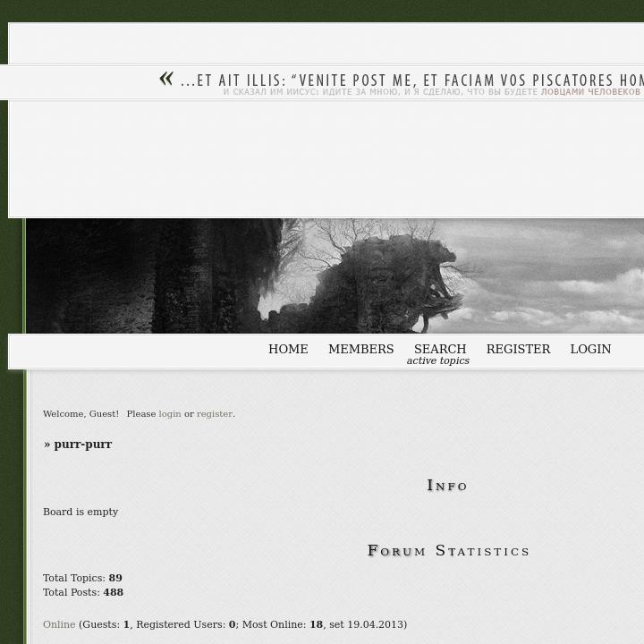Open the Online users link
644x644 pixels.
tap(59, 624)
